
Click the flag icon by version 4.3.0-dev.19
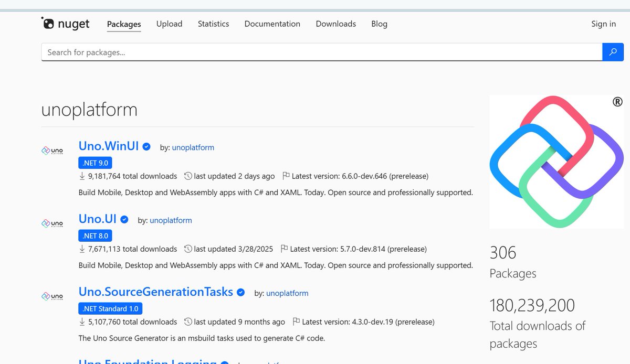pyautogui.click(x=297, y=322)
